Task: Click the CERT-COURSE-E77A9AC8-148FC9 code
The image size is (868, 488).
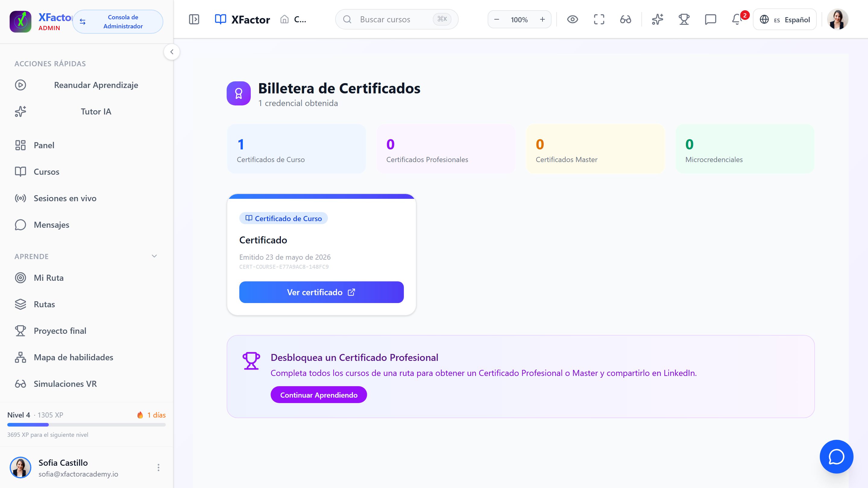Action: 284,267
